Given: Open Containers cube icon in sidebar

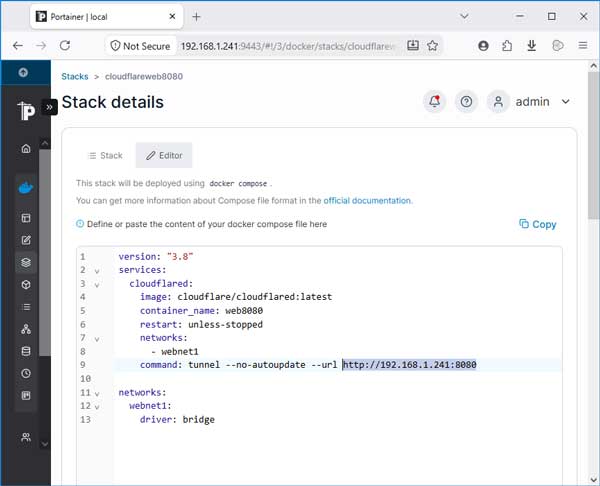Looking at the screenshot, I should click(x=26, y=285).
